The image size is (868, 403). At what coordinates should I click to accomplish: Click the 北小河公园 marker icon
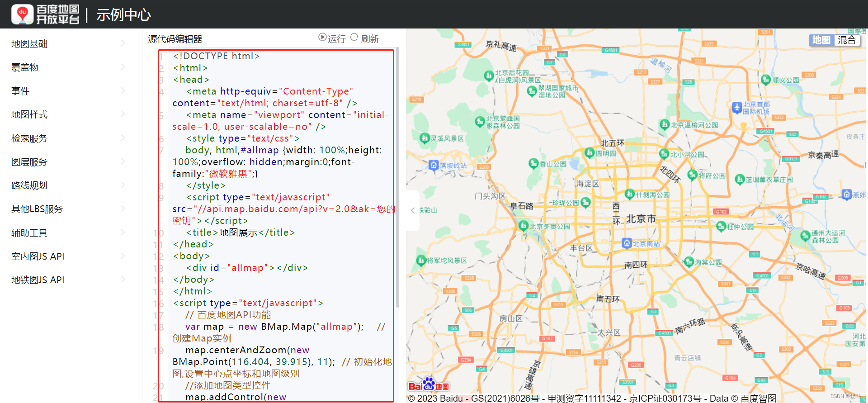click(664, 154)
